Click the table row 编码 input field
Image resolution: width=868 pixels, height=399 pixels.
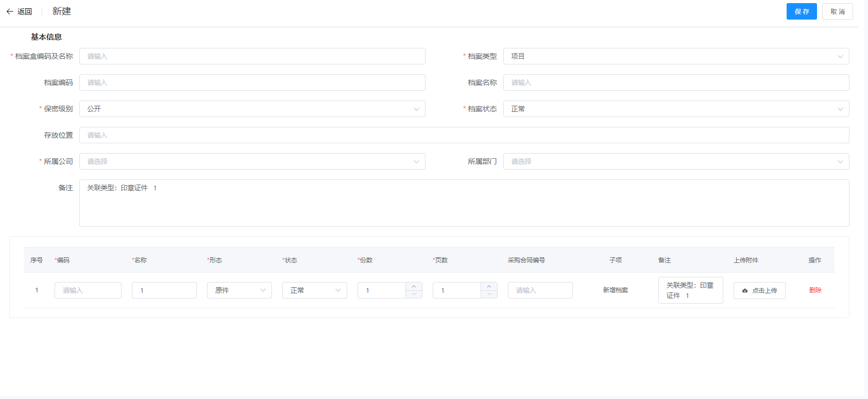coord(88,290)
